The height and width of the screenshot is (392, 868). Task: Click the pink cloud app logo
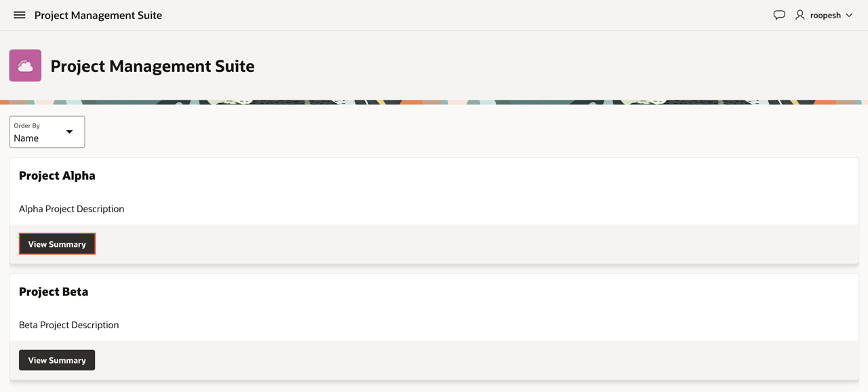pyautogui.click(x=25, y=66)
